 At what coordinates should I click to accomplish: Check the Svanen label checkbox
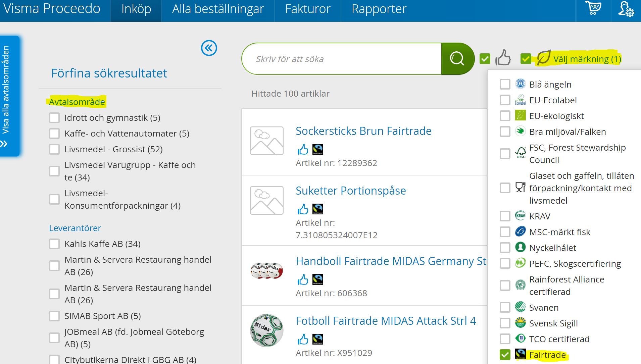(505, 307)
